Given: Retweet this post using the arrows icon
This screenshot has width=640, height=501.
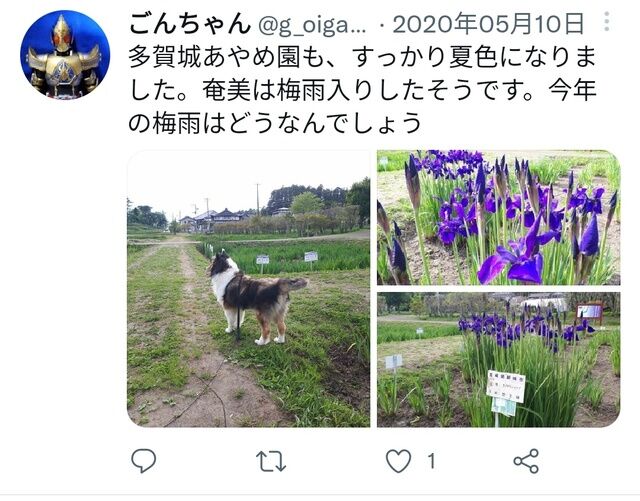Looking at the screenshot, I should click(x=271, y=461).
